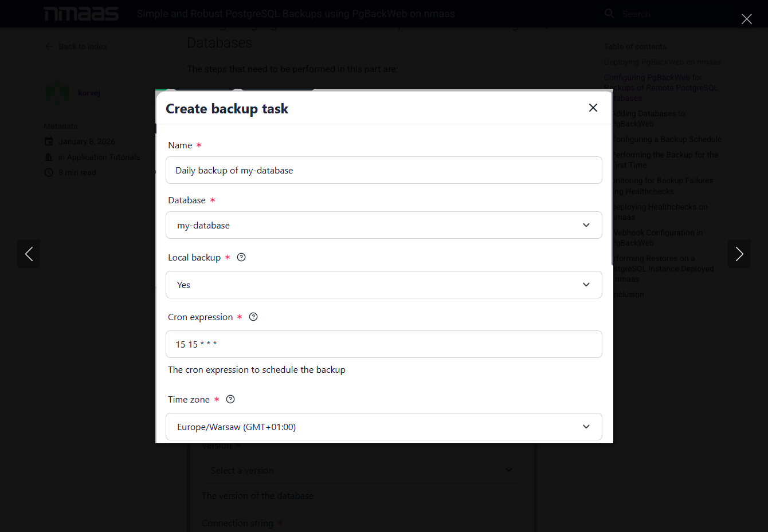This screenshot has width=768, height=532.
Task: Jump to Configuring a Backup Schedule section
Action: pos(667,139)
